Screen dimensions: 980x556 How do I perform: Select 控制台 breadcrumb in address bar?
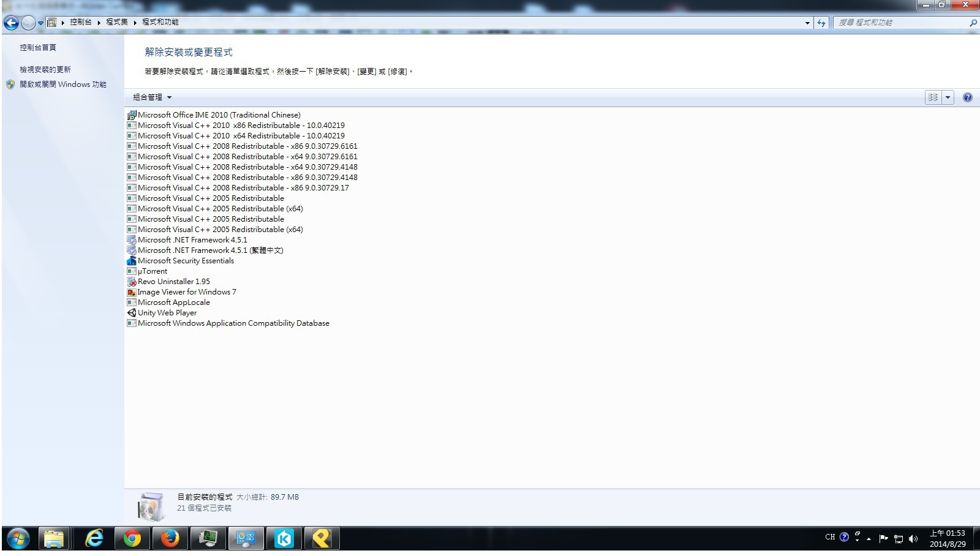pos(80,22)
